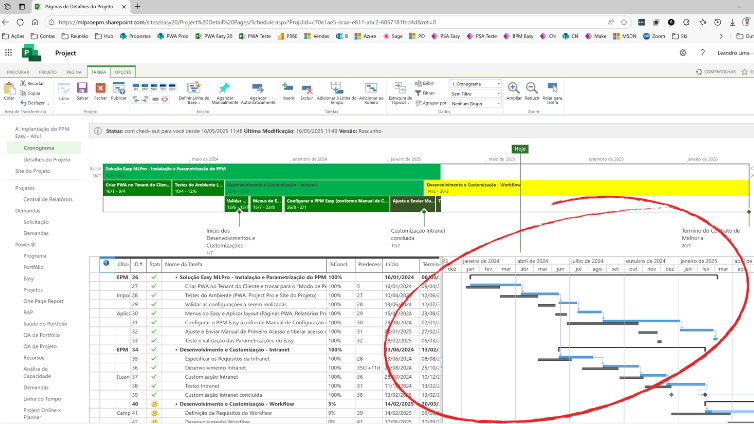Click the '%Concl' column header
The height and width of the screenshot is (424, 754).
(x=341, y=264)
